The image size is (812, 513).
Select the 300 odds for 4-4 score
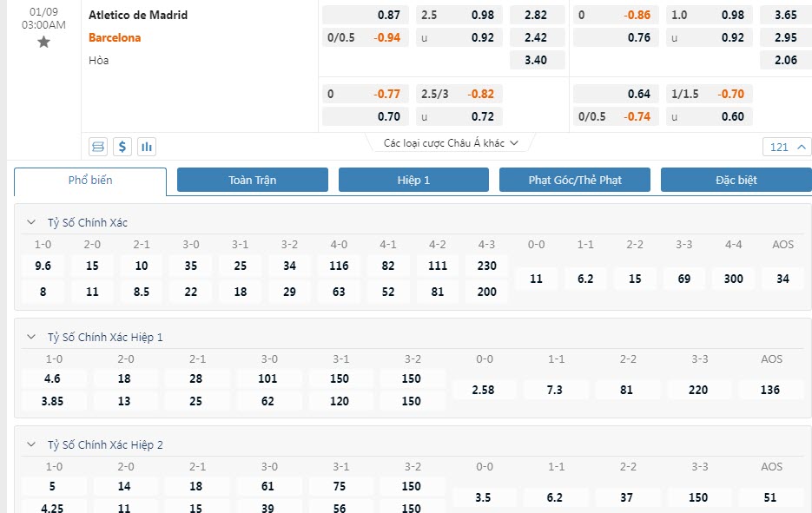pos(734,279)
